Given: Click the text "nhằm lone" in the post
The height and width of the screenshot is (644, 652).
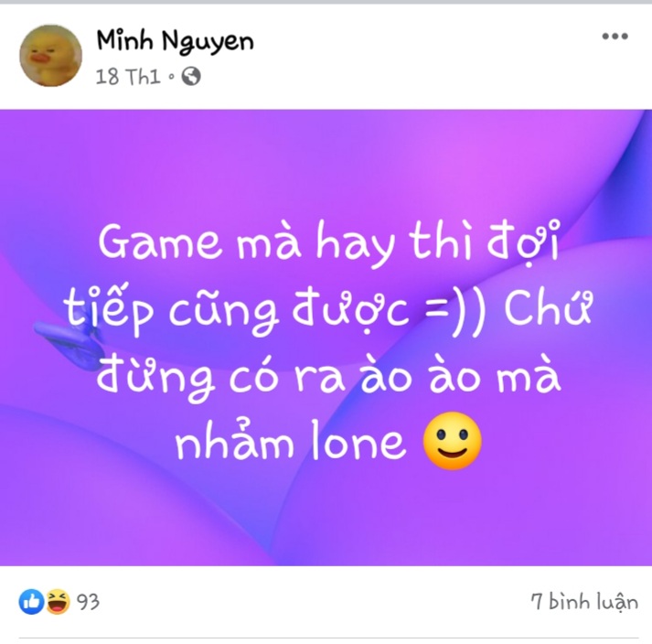Looking at the screenshot, I should tap(290, 441).
